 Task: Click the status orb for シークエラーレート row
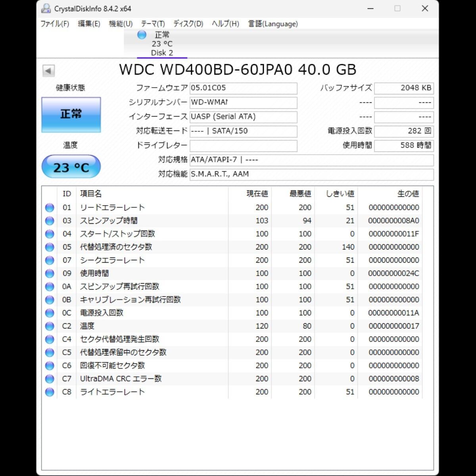pos(50,260)
